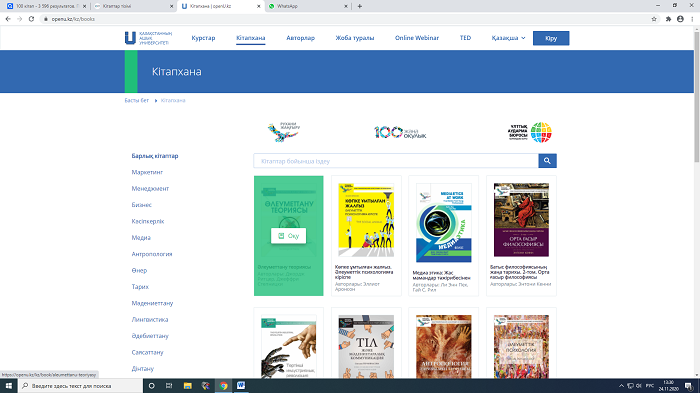Click the book search input field
Screen dimensions: 700x393
point(396,161)
